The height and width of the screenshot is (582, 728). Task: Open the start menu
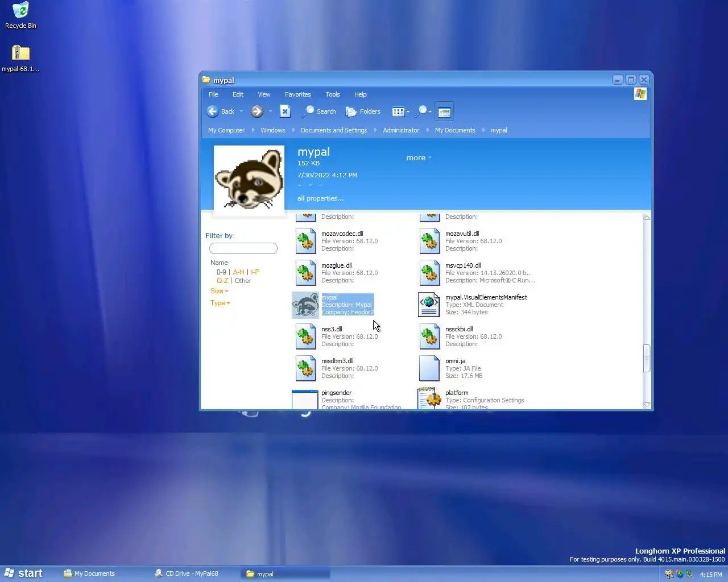tap(24, 573)
